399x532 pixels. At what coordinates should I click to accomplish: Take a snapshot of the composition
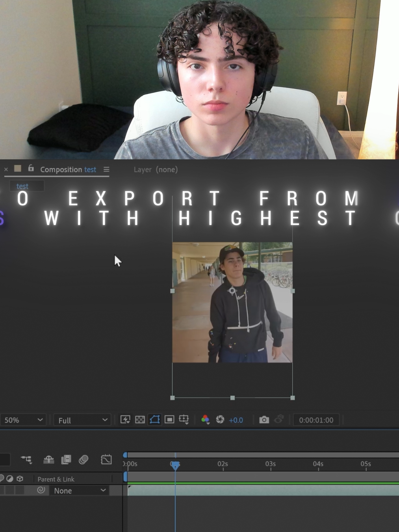point(264,420)
